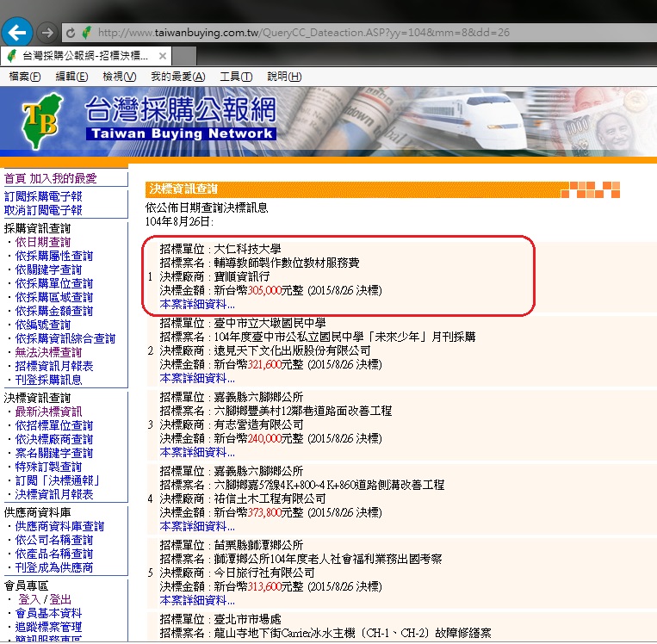Open 本案詳細資料 for 大仁科技大學
Image resolution: width=657 pixels, height=644 pixels.
click(197, 304)
